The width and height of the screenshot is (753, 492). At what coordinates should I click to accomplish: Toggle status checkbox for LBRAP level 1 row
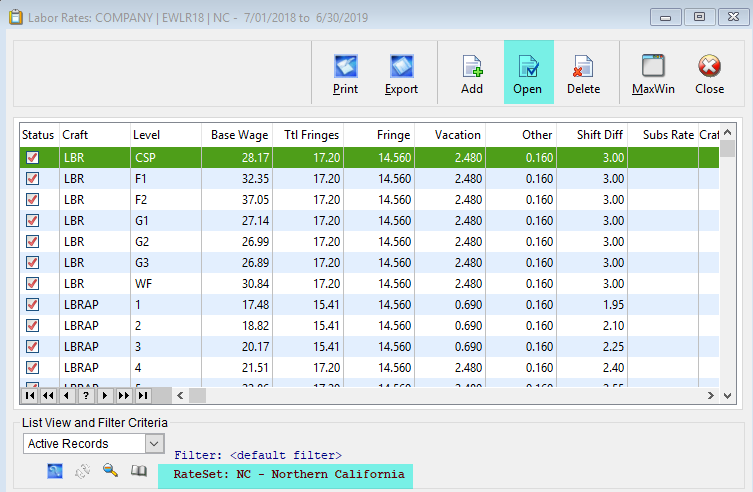(x=33, y=305)
